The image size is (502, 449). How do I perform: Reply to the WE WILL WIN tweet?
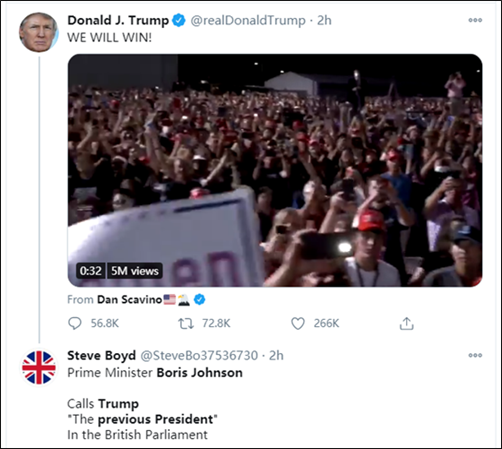tap(75, 323)
